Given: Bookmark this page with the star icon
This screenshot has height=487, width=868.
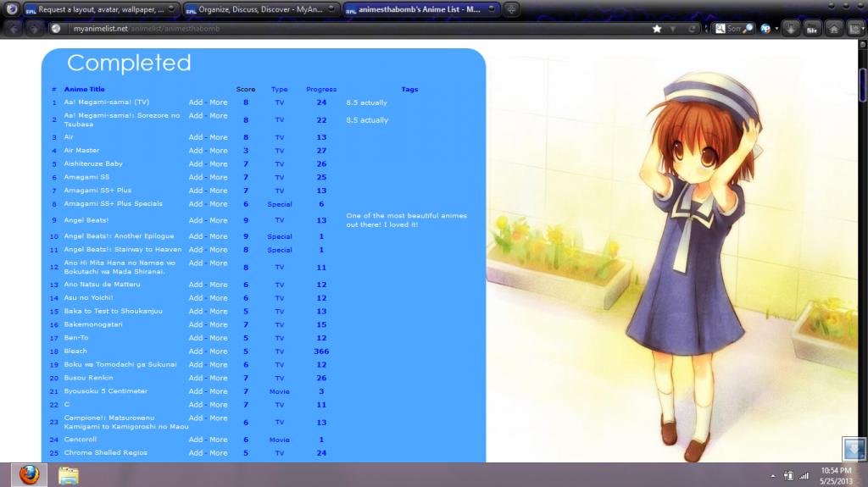Looking at the screenshot, I should 657,28.
